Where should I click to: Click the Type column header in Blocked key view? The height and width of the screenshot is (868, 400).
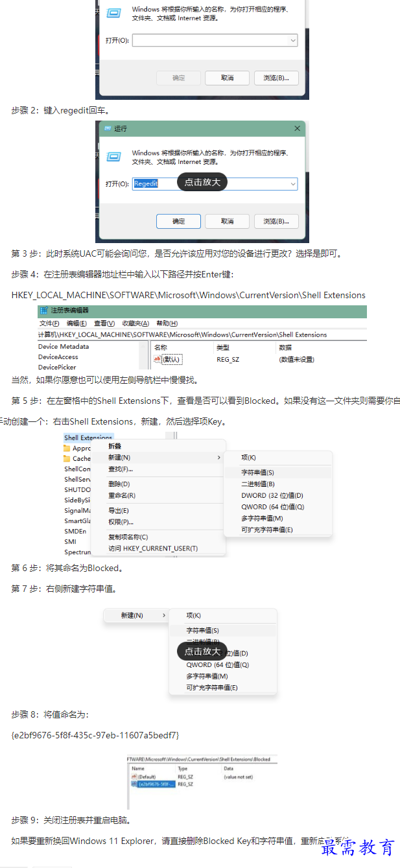pos(182,768)
